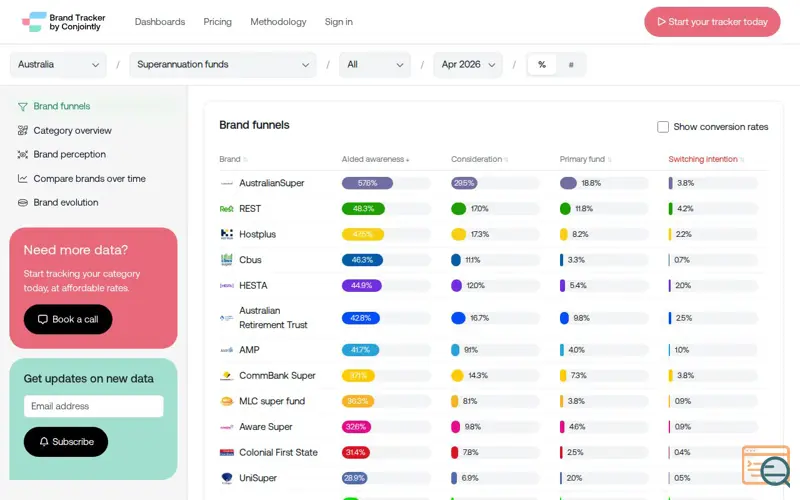Click the Aware Super brand logo

(x=227, y=427)
